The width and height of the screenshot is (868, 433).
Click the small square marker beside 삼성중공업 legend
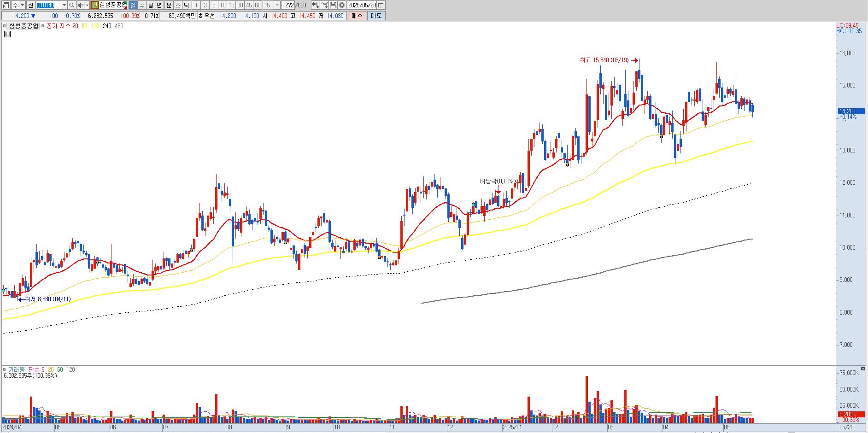click(x=5, y=26)
